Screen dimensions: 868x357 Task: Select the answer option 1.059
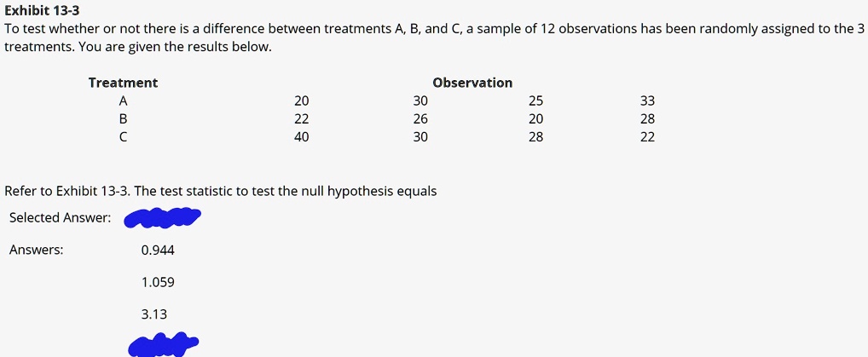point(158,283)
